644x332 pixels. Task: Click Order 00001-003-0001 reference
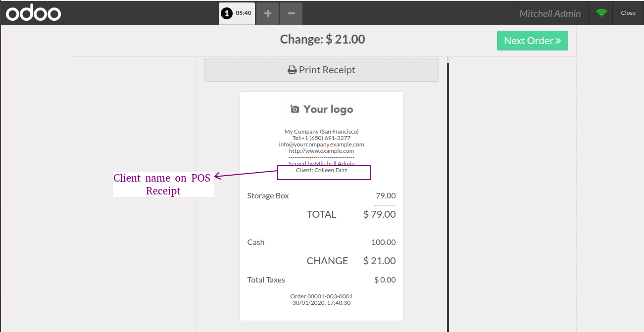[x=322, y=296]
